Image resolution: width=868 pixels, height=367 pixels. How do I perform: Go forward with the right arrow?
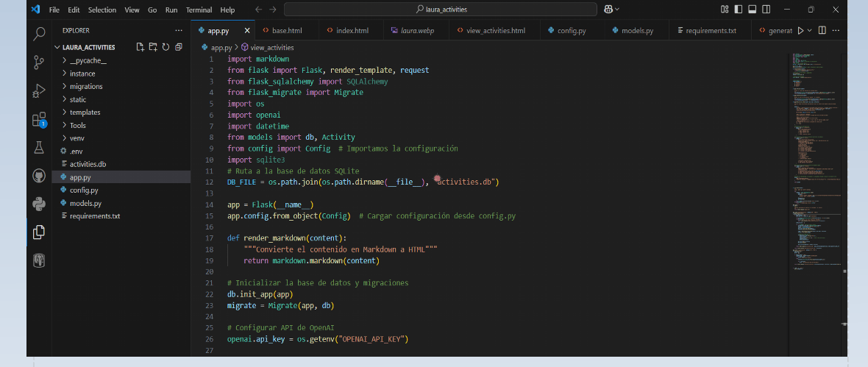click(274, 10)
